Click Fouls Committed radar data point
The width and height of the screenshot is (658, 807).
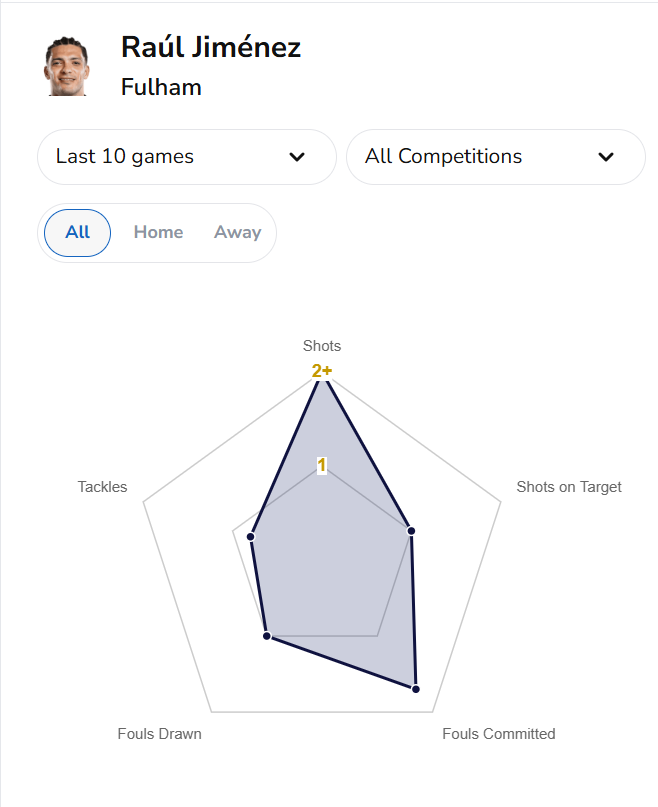point(416,689)
